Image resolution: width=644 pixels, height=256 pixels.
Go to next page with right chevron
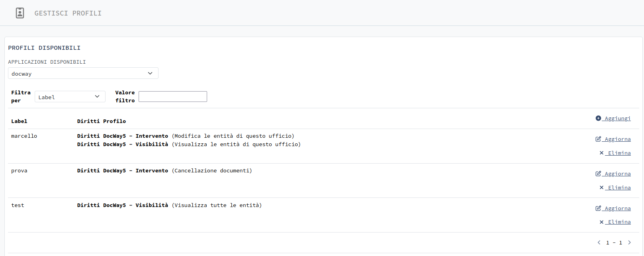pos(630,242)
